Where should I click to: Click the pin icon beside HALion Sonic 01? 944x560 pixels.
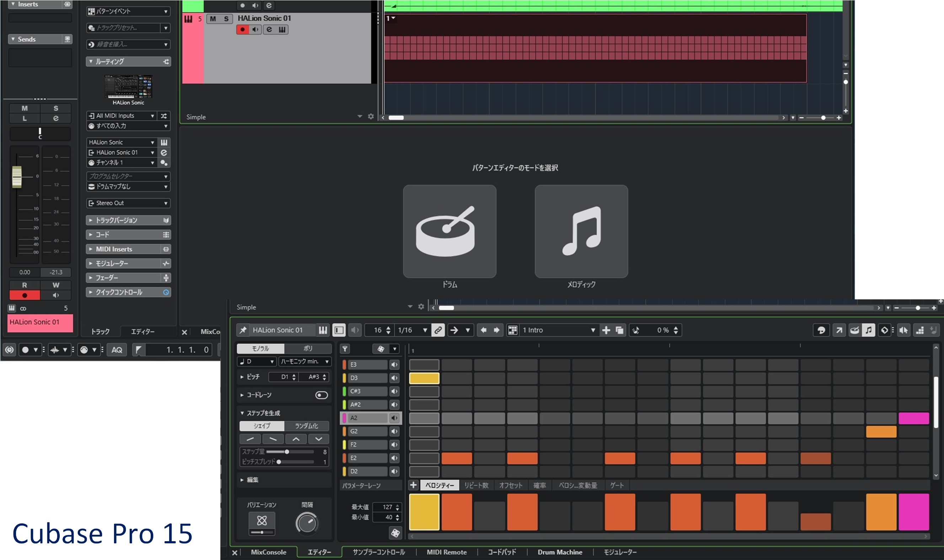pos(243,330)
